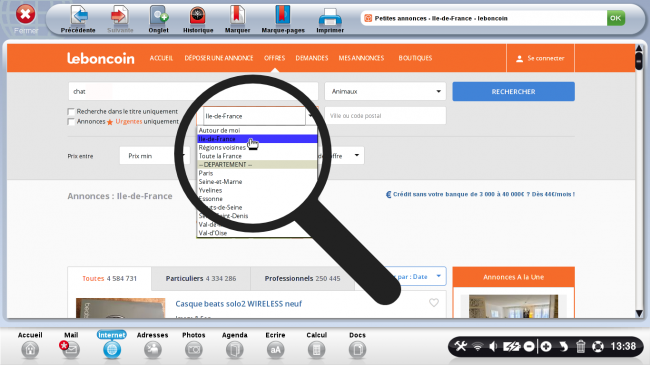Print the page with Imprimer icon

point(330,17)
